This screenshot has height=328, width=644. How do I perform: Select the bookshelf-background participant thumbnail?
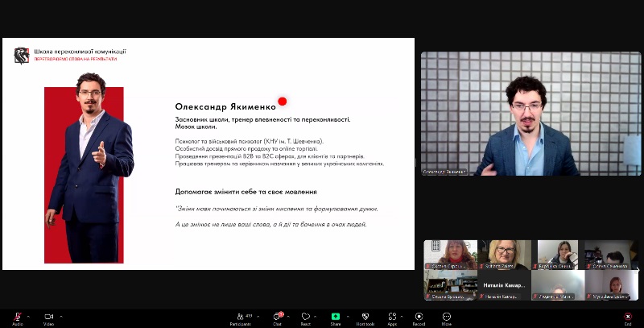(x=451, y=285)
